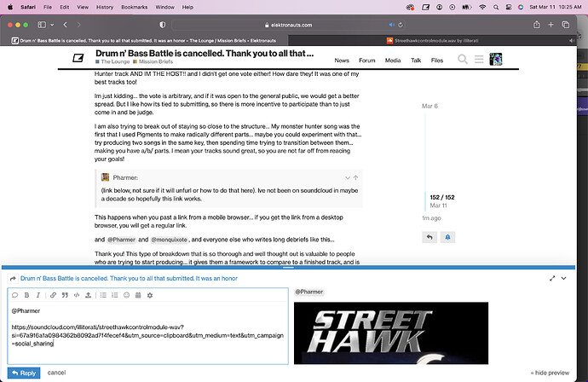Open Safari's privacy report shield icon
The width and height of the screenshot is (588, 382).
163,25
